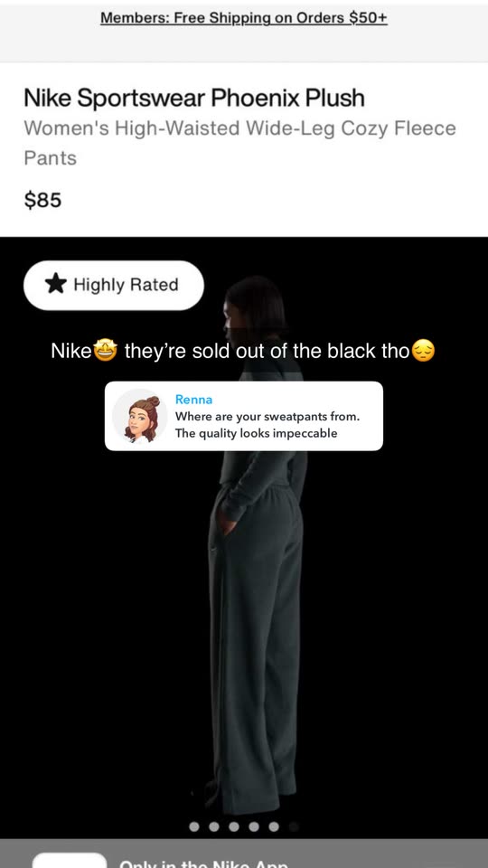The image size is (488, 868).
Task: Click the star icon in Highly Rated badge
Action: click(55, 285)
